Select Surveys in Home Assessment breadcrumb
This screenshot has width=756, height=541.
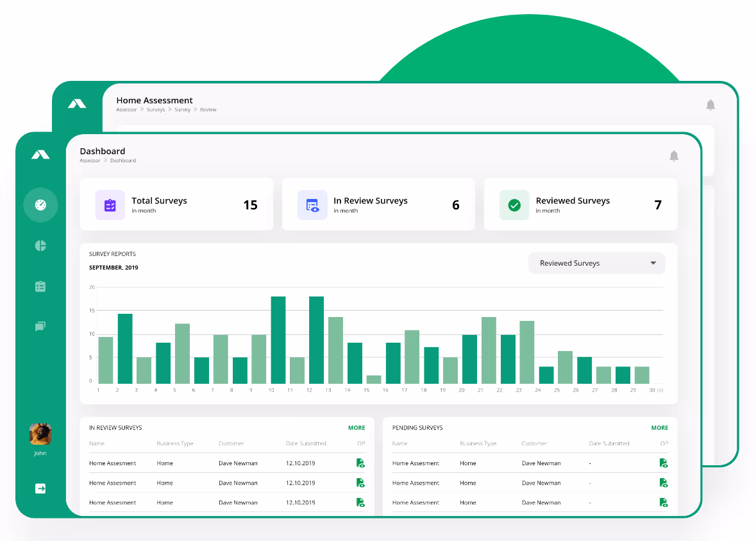[x=155, y=110]
